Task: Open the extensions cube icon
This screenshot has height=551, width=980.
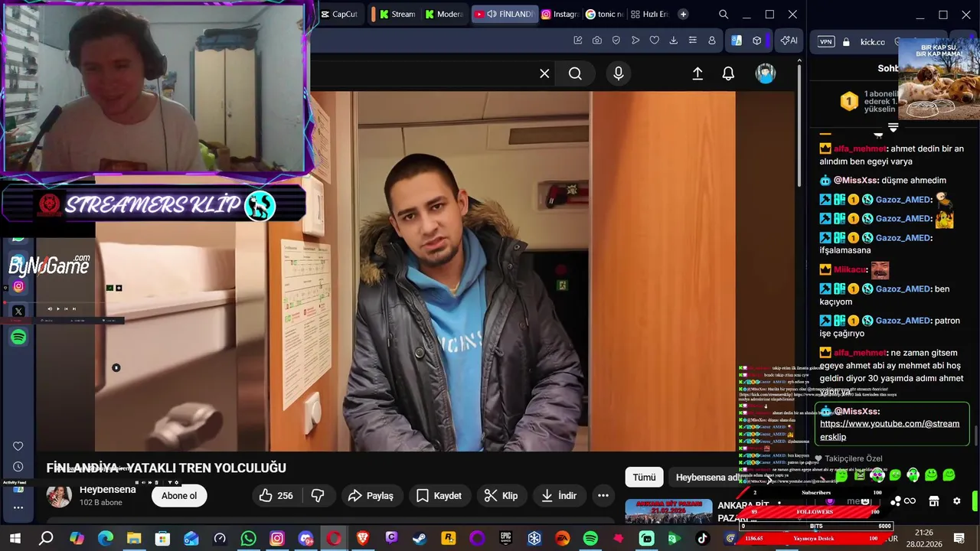Action: click(x=757, y=41)
